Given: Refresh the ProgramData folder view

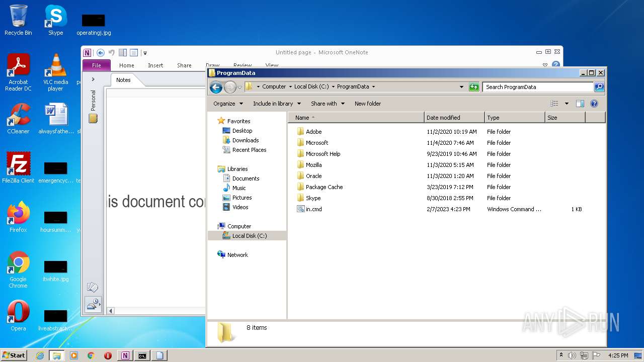Looking at the screenshot, I should point(474,87).
